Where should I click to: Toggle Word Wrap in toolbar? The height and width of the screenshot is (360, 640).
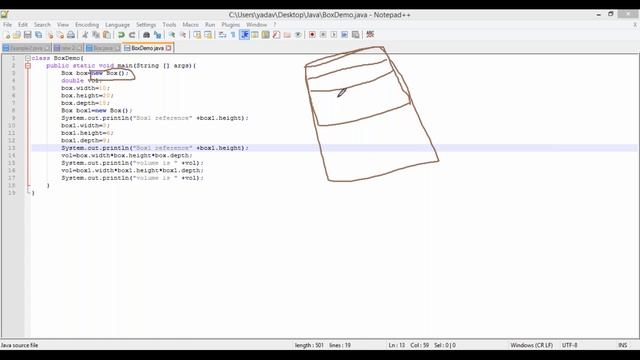pos(222,35)
